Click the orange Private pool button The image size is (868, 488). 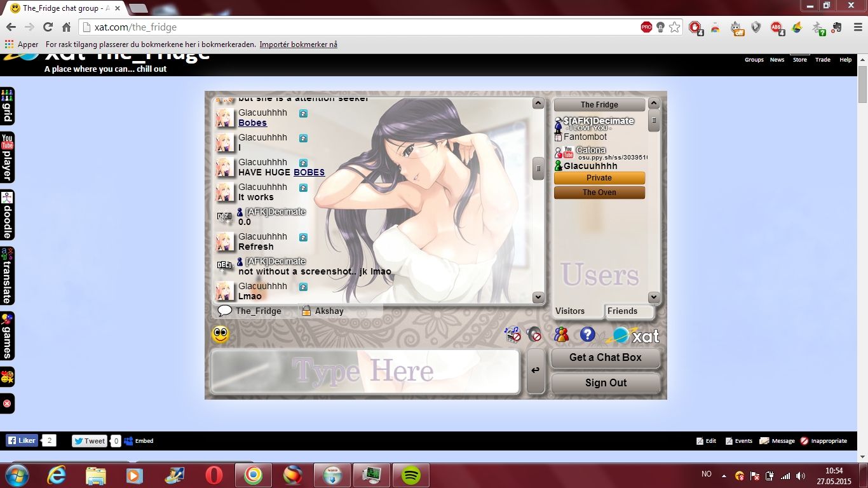click(599, 178)
